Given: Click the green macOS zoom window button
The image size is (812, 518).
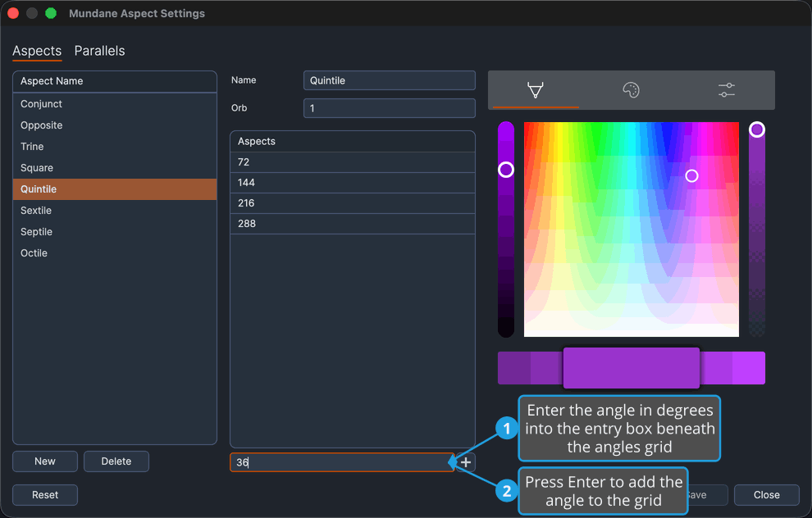Looking at the screenshot, I should (51, 13).
